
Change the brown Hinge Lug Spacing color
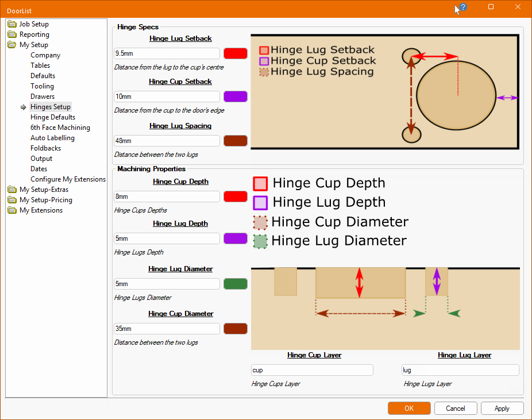pyautogui.click(x=235, y=141)
